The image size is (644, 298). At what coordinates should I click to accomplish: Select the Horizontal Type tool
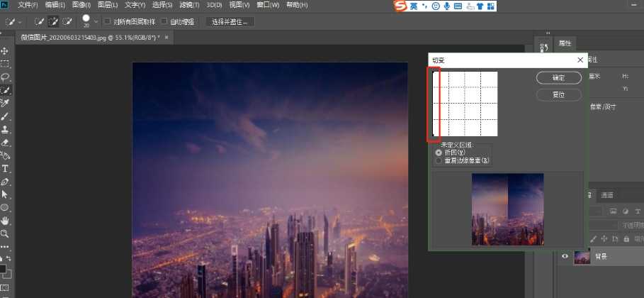coord(5,168)
